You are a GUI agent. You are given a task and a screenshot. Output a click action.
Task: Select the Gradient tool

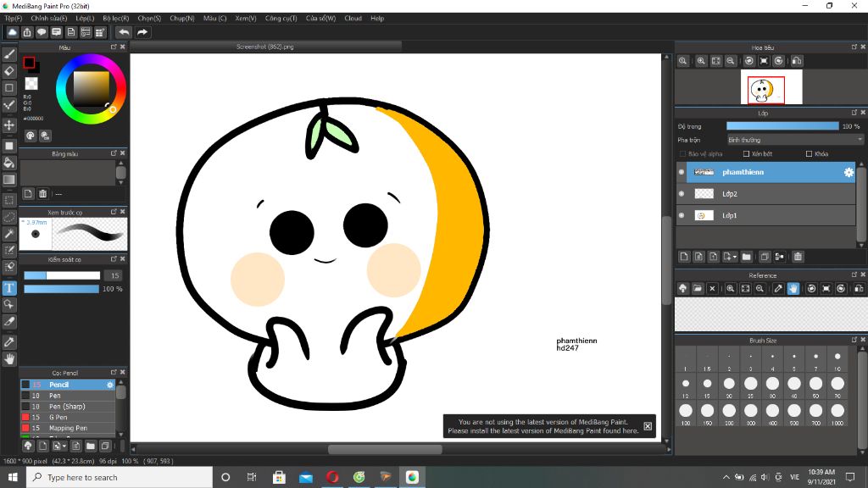coord(9,180)
